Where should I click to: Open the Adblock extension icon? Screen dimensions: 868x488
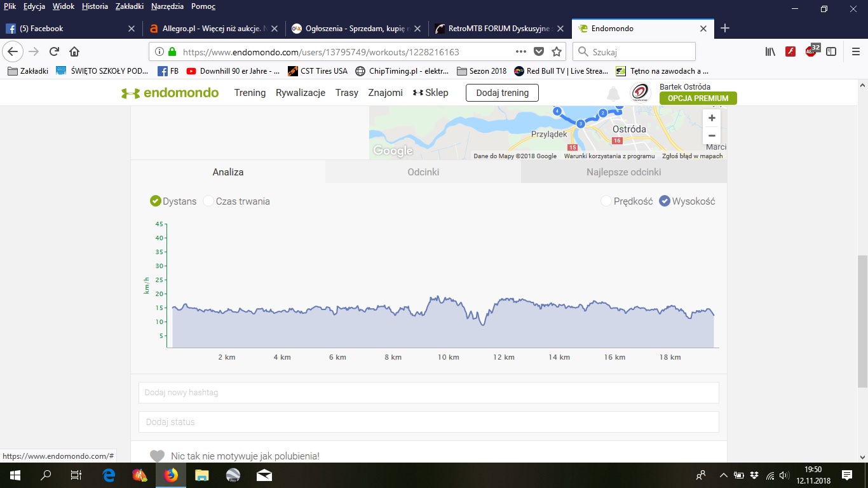point(811,51)
